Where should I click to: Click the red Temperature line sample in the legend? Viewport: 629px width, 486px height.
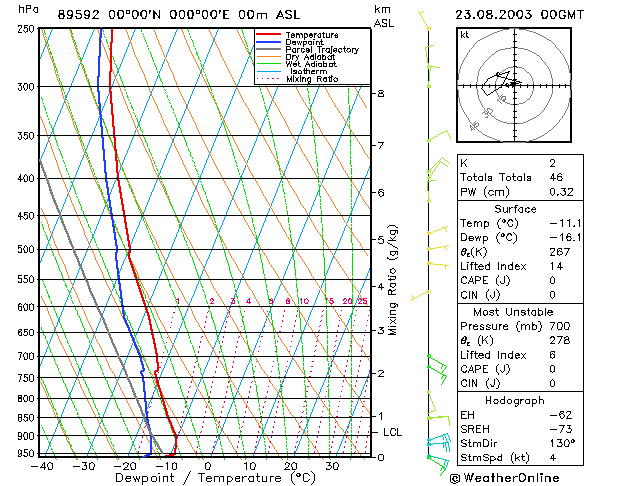[x=268, y=34]
